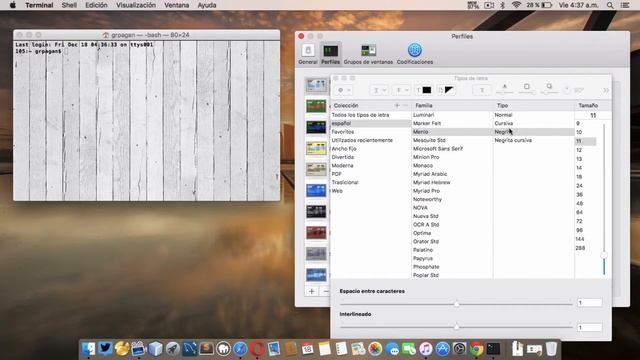The width and height of the screenshot is (640, 360).
Task: Show more font toolbar items chevron
Action: coord(606,90)
